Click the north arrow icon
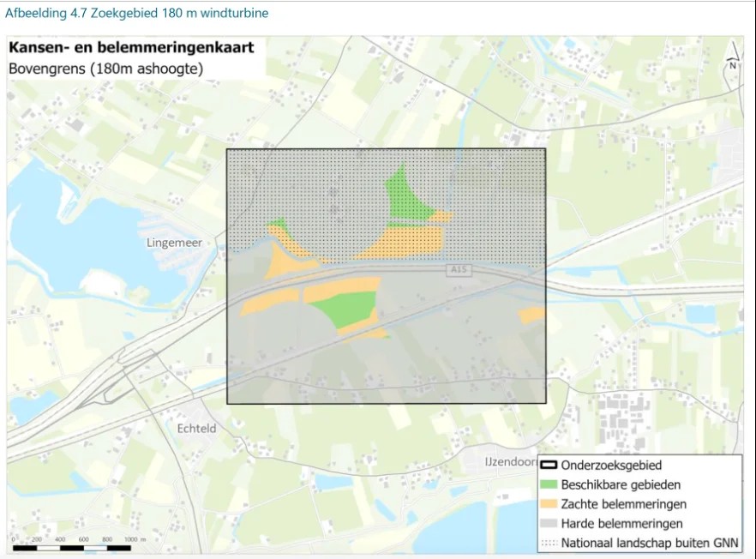756x559 pixels. click(734, 56)
